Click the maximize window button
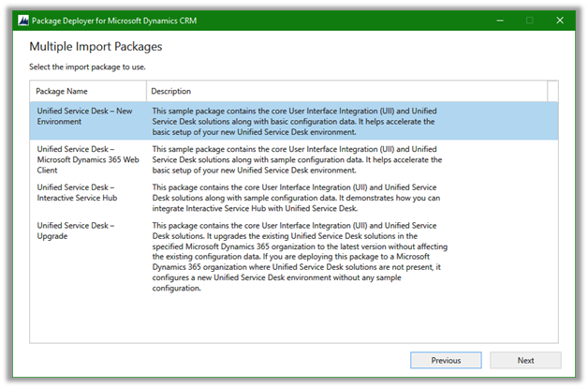The width and height of the screenshot is (588, 388). click(529, 19)
